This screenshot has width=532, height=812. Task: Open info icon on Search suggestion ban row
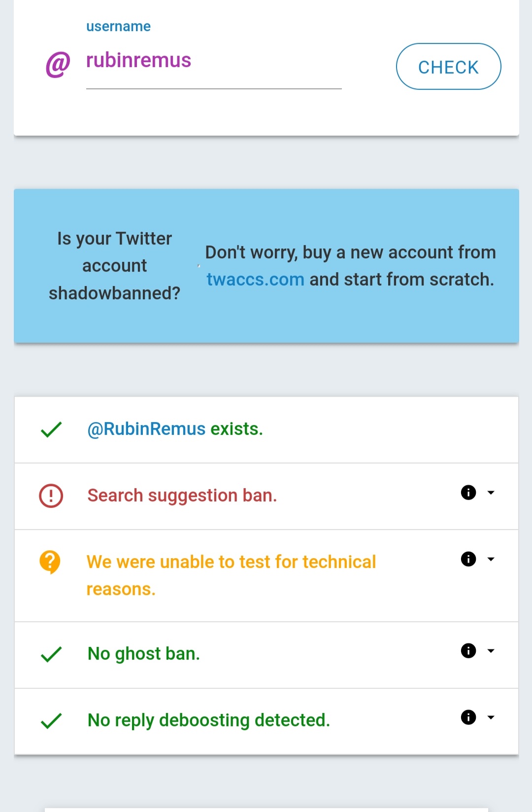tap(468, 493)
